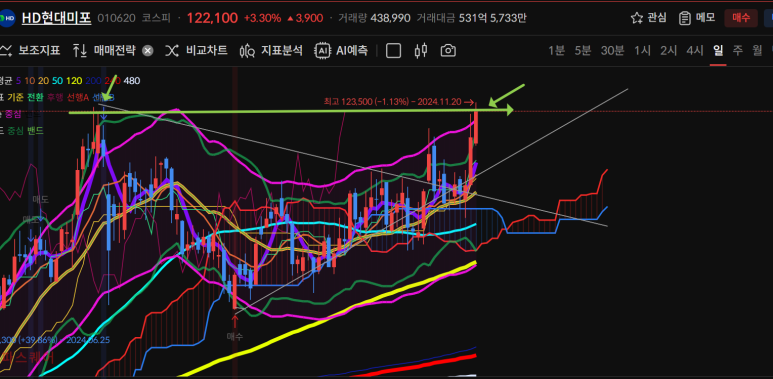
Task: Switch to the 2시 timeframe
Action: [668, 50]
